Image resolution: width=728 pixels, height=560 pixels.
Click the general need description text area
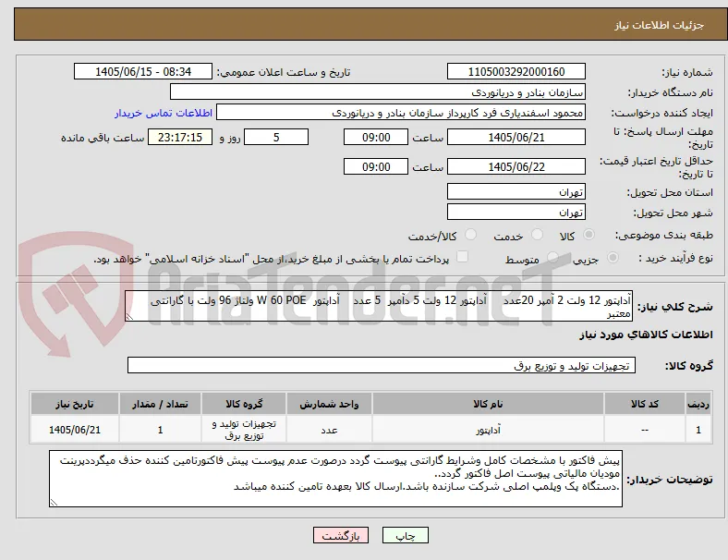coord(379,306)
